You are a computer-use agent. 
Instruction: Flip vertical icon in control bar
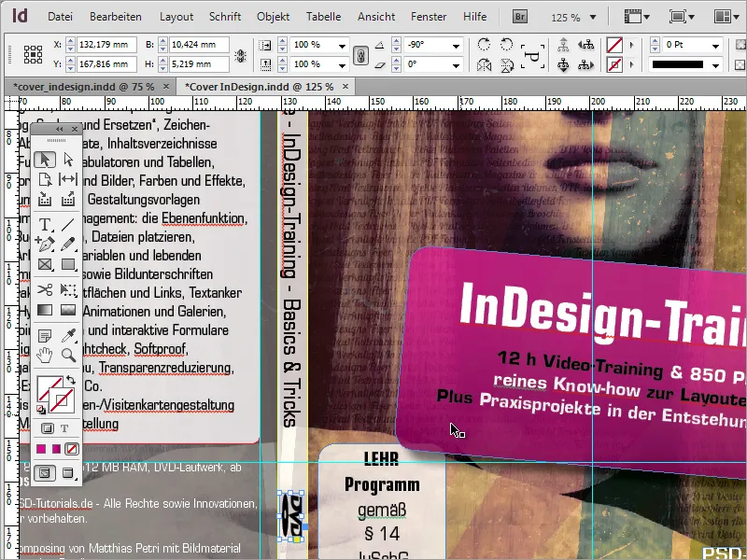click(507, 64)
